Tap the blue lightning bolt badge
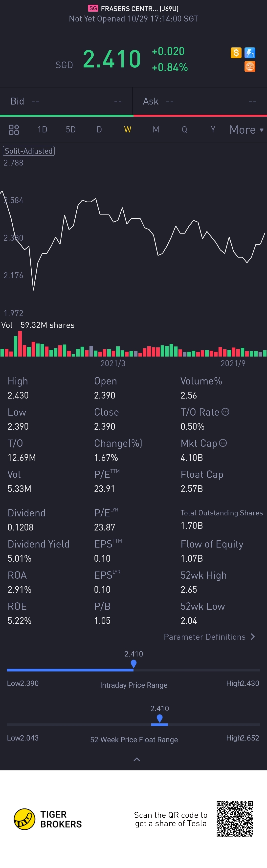Viewport: 267px width, 868px height. 250,53
